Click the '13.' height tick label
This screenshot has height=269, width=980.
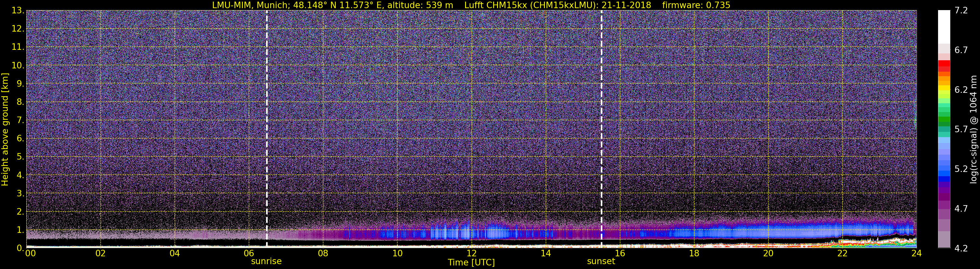coord(18,11)
